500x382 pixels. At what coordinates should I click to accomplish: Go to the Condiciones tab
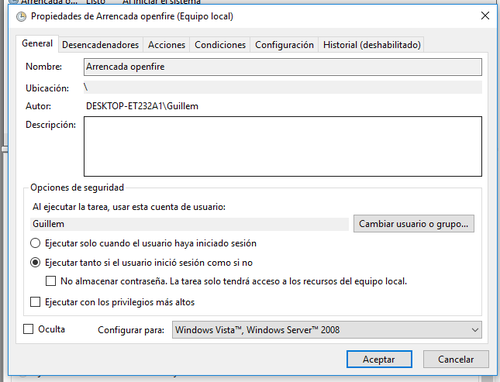pos(220,45)
